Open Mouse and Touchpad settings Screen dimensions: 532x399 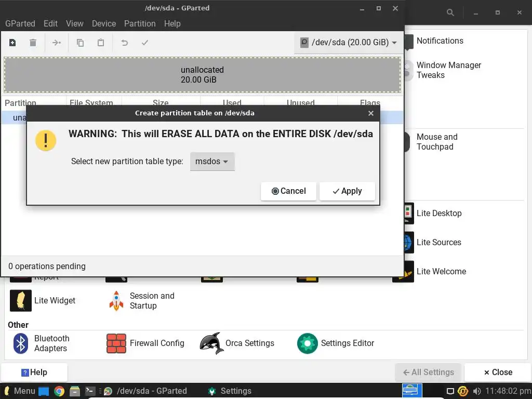[437, 142]
